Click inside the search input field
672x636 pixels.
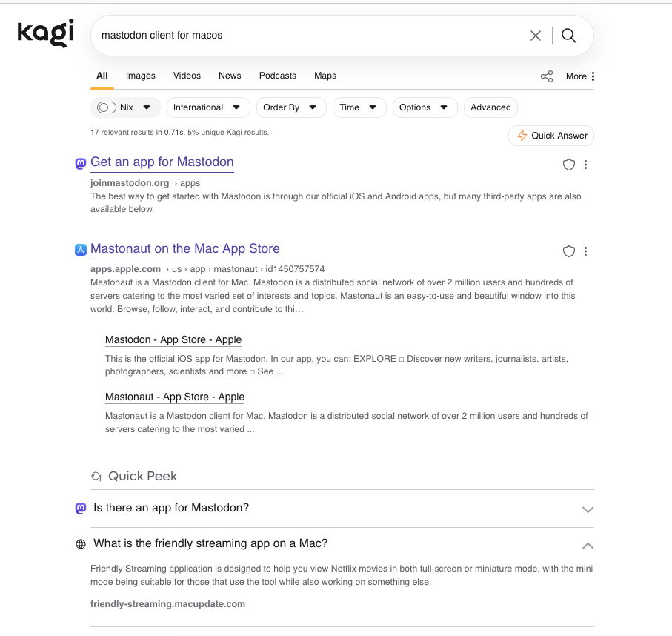pos(308,36)
